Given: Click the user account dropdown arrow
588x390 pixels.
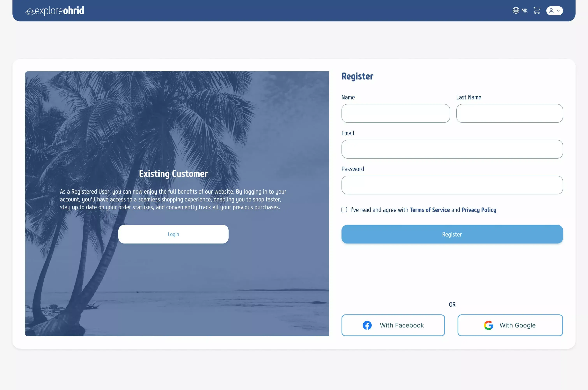Looking at the screenshot, I should (558, 11).
